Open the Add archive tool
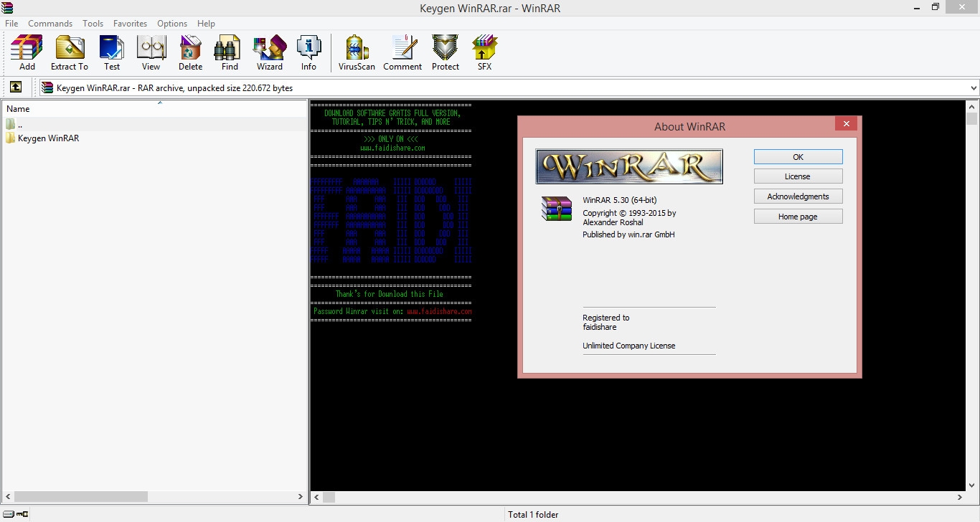980x522 pixels. [26, 50]
